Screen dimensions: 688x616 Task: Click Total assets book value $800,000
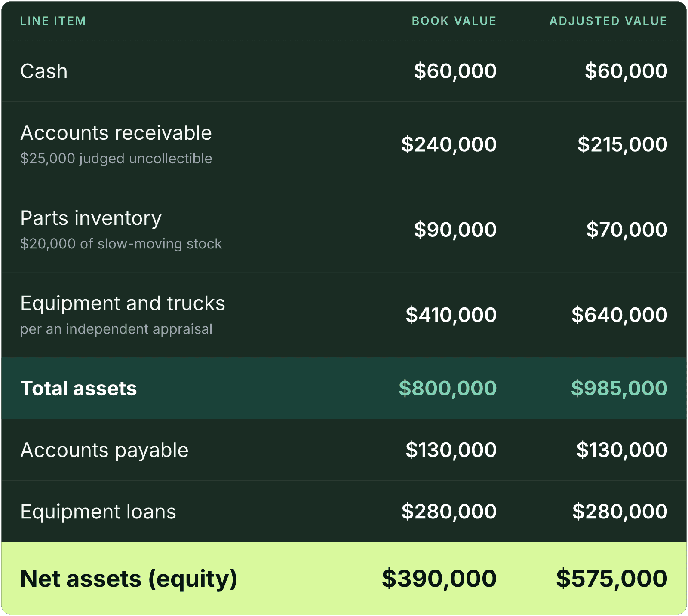point(448,388)
